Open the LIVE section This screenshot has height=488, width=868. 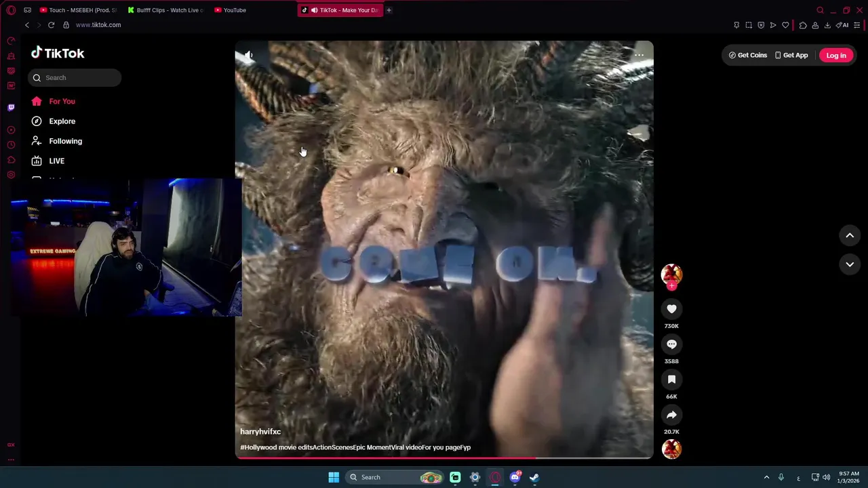pyautogui.click(x=47, y=161)
